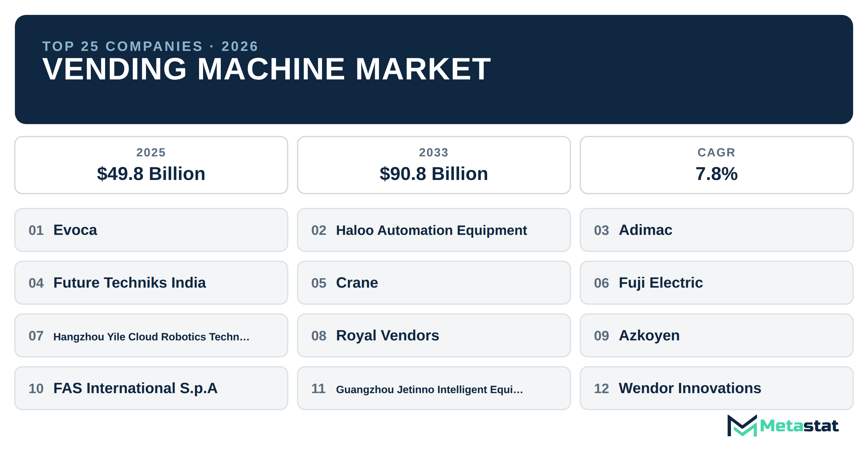Image resolution: width=868 pixels, height=453 pixels.
Task: Click the Top 25 Companies 2026 subtitle
Action: click(150, 46)
